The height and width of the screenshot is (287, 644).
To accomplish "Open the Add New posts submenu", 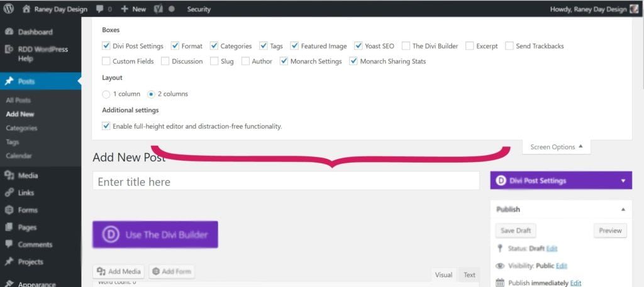I will click(20, 114).
